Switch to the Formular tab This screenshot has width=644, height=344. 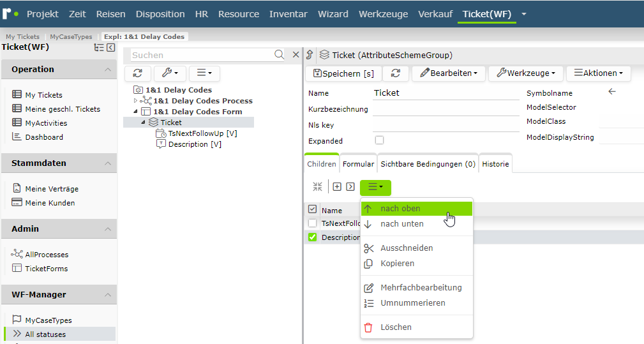tap(358, 164)
